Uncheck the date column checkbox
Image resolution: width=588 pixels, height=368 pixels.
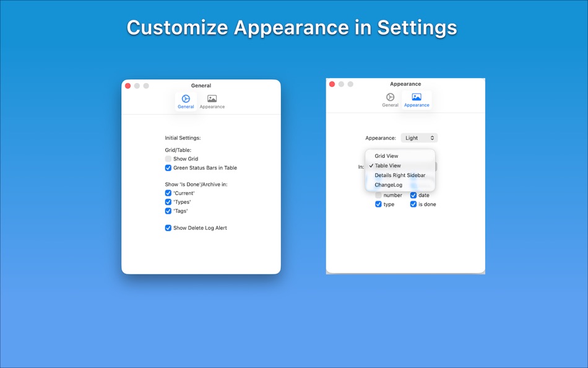pos(413,195)
